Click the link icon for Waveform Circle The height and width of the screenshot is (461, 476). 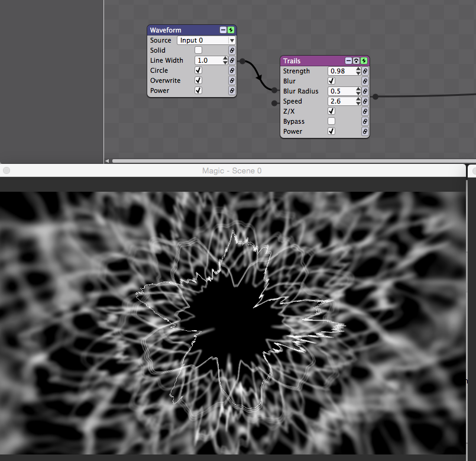coord(232,70)
